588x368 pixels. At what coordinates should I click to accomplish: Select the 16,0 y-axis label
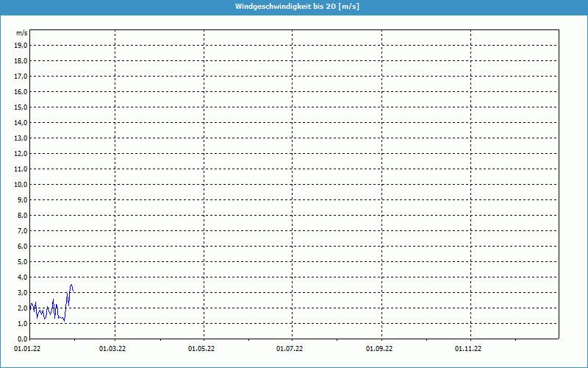click(x=21, y=91)
